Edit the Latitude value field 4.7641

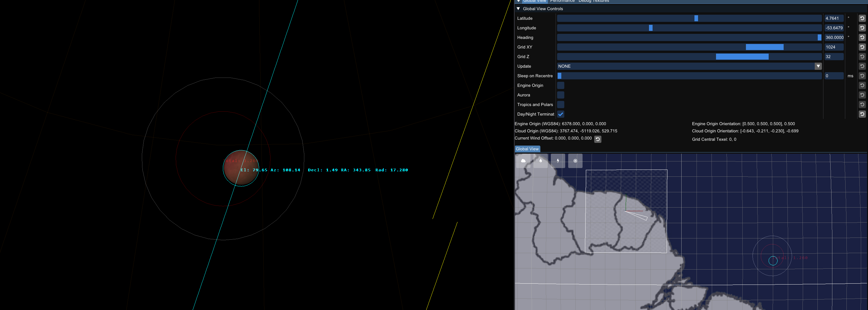coord(834,18)
